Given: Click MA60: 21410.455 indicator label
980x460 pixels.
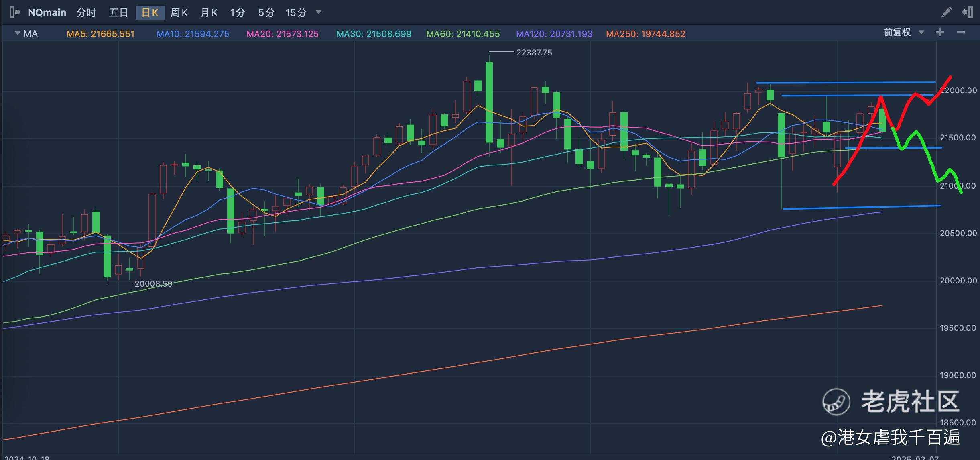Looking at the screenshot, I should coord(463,34).
